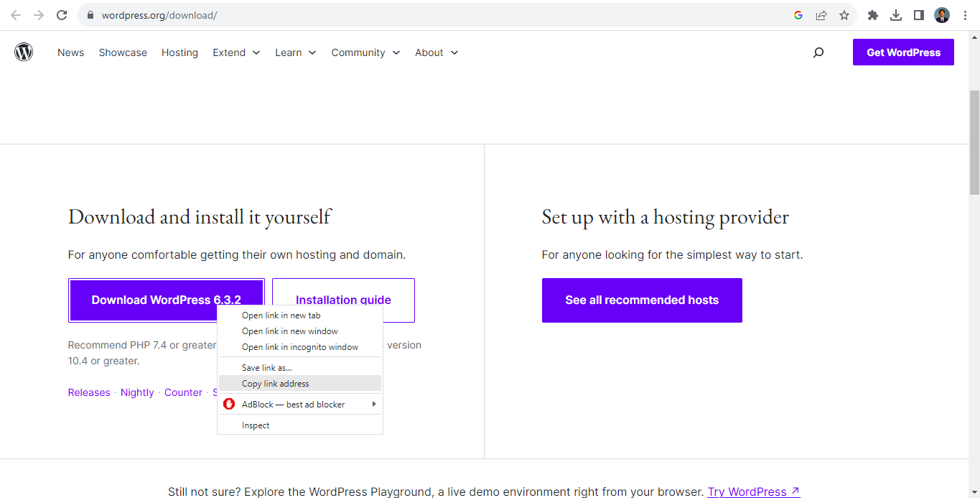Open the extensions puzzle icon
980x498 pixels.
tap(873, 15)
